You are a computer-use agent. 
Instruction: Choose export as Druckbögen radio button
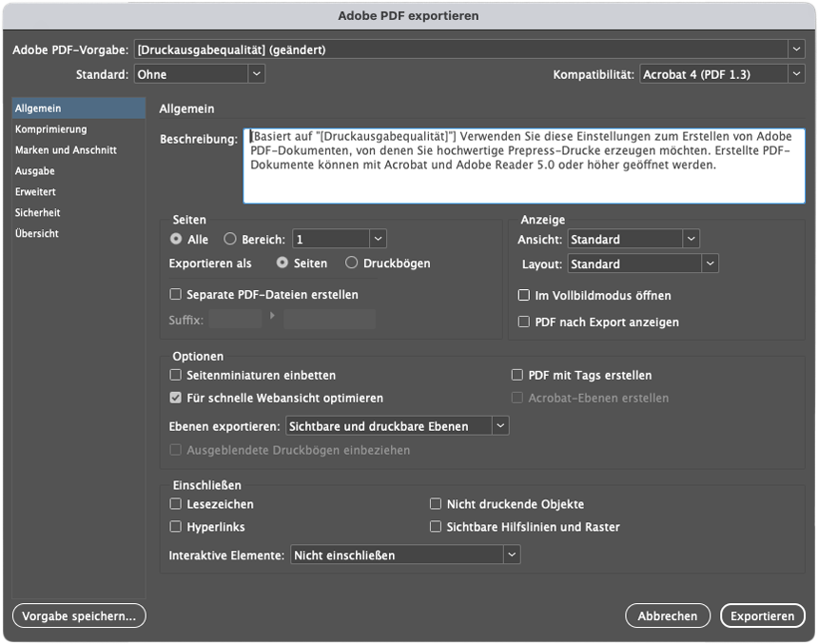352,263
